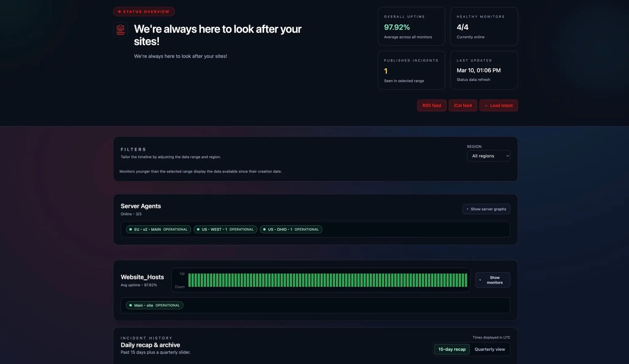Click the Online • 3/3 text
The width and height of the screenshot is (629, 364).
(x=131, y=214)
